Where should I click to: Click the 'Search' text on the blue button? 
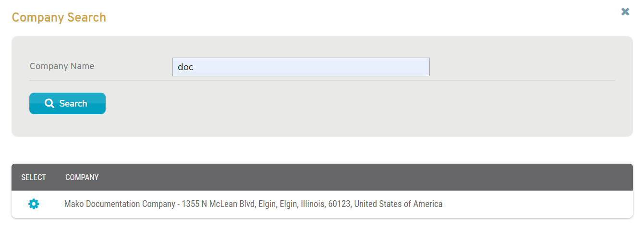tap(73, 104)
